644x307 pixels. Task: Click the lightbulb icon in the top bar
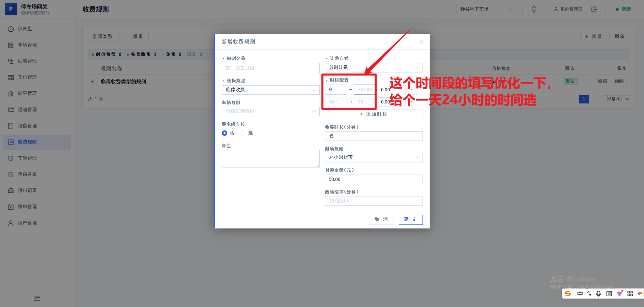pyautogui.click(x=533, y=9)
